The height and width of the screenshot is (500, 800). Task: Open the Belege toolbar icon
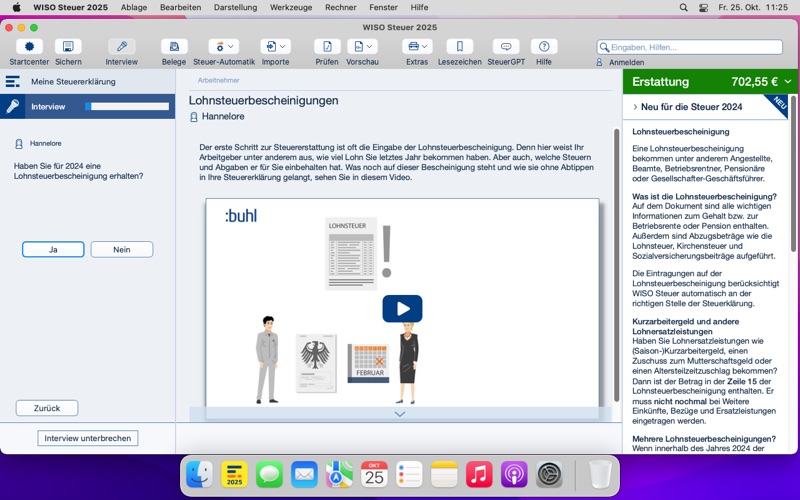point(174,47)
